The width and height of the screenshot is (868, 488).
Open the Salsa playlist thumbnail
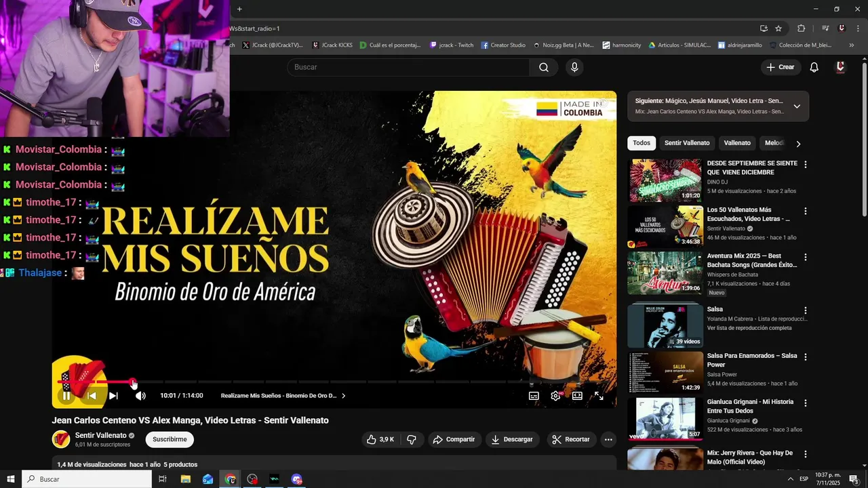(x=665, y=325)
